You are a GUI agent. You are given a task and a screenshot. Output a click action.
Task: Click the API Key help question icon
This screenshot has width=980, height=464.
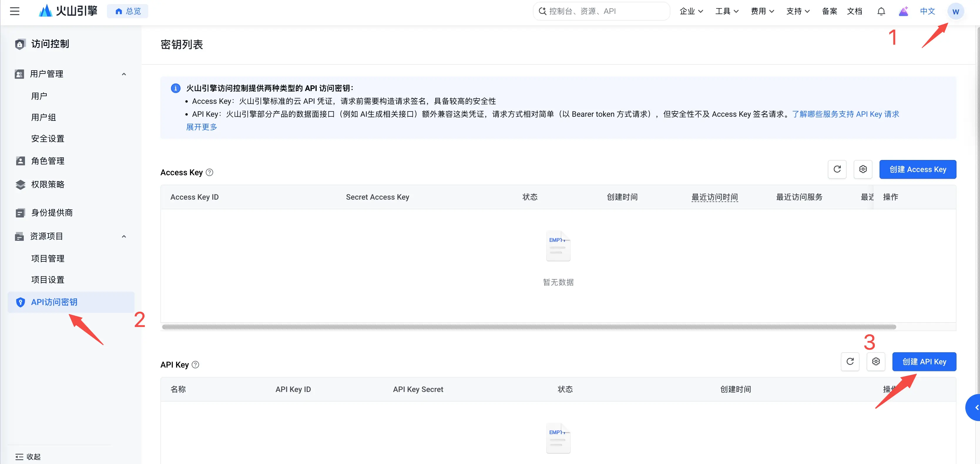pos(195,365)
